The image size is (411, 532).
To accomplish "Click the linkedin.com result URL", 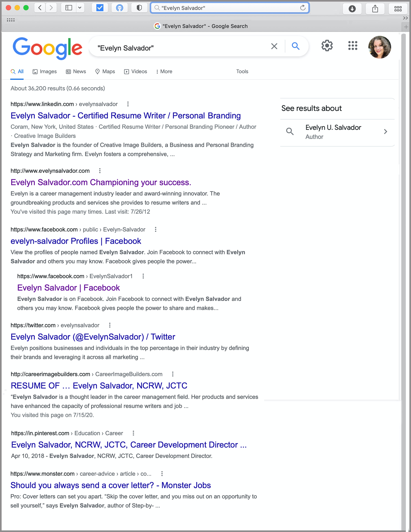I will pyautogui.click(x=64, y=104).
